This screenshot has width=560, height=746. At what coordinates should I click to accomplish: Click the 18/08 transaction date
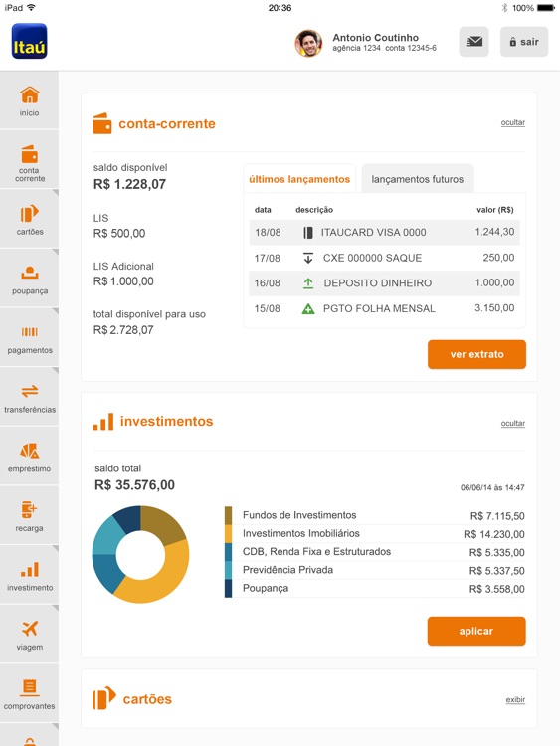(x=268, y=232)
